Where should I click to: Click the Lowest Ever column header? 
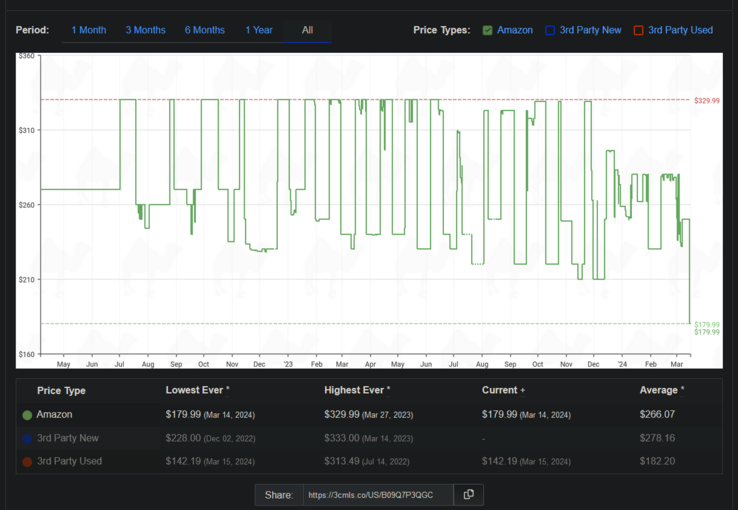[197, 390]
